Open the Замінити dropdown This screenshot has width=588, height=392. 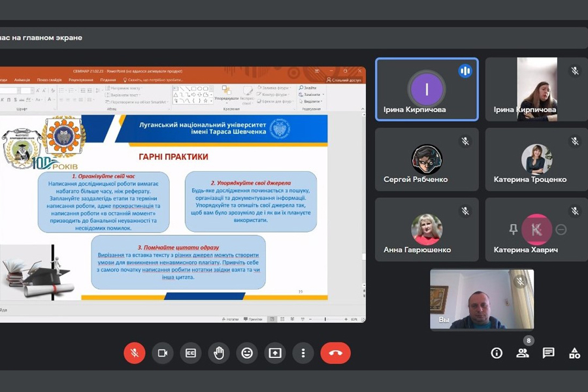(x=311, y=95)
